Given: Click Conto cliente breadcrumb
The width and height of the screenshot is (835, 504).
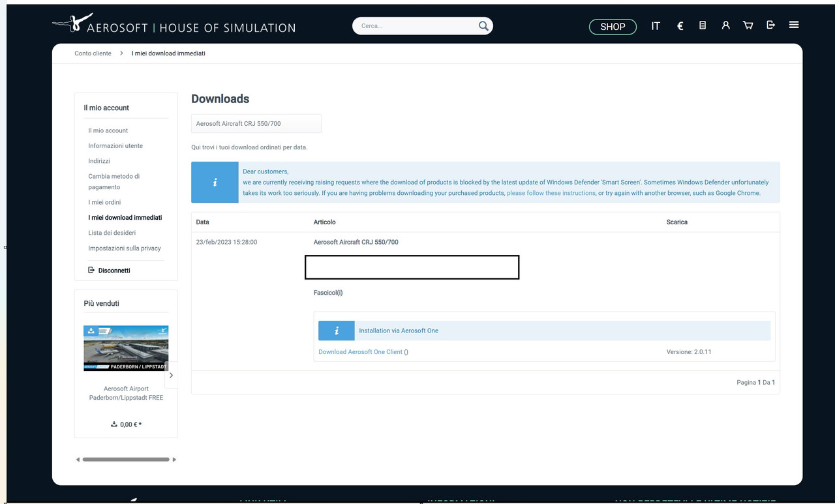Looking at the screenshot, I should [x=93, y=53].
